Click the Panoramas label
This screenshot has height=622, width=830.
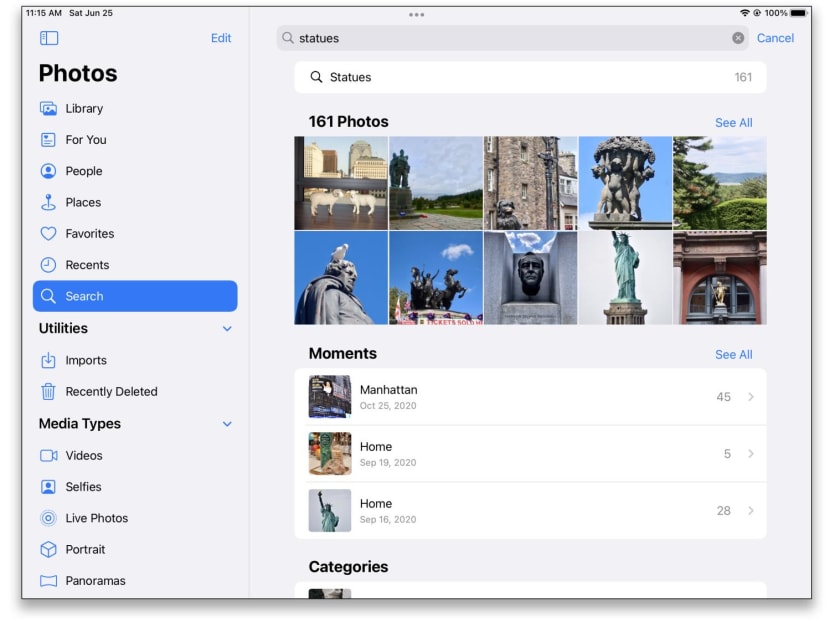96,581
